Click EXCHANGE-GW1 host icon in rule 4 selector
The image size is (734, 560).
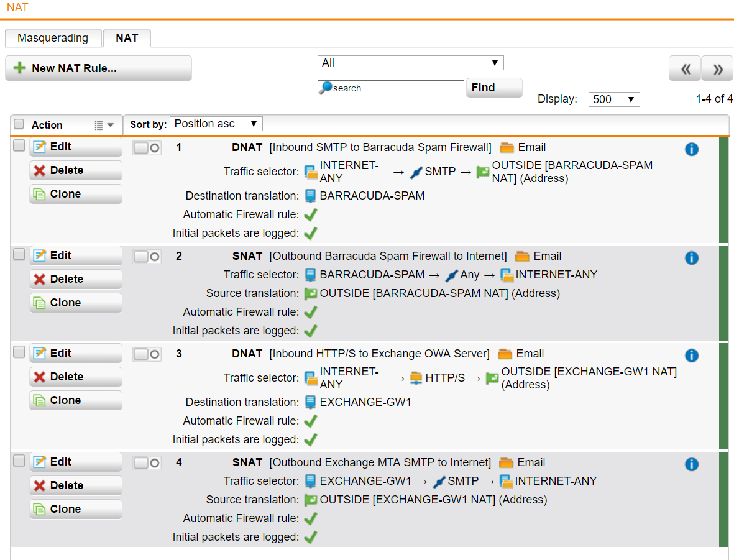(310, 481)
